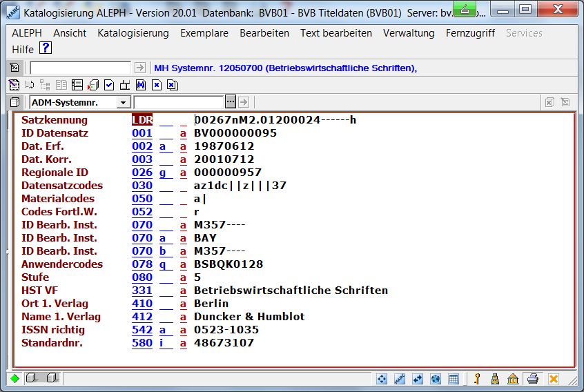Screen dimensions: 584x392
Task: Open the Fernzugriff menu
Action: (x=470, y=33)
